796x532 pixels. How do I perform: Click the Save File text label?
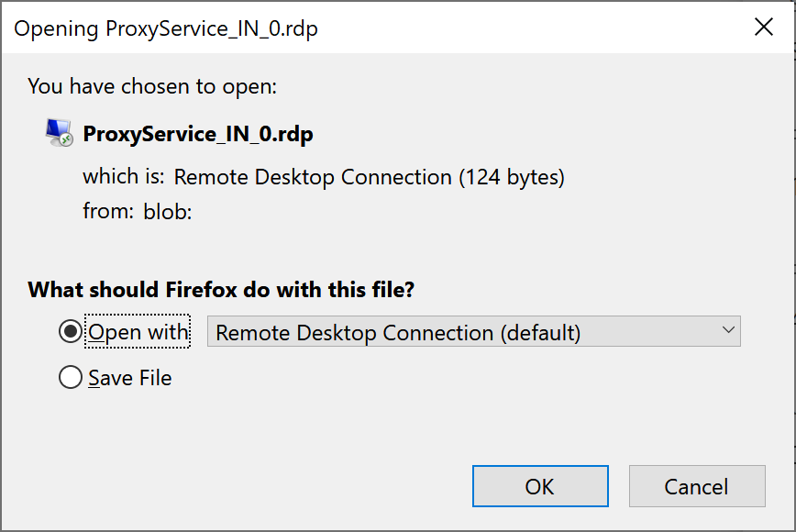point(130,378)
